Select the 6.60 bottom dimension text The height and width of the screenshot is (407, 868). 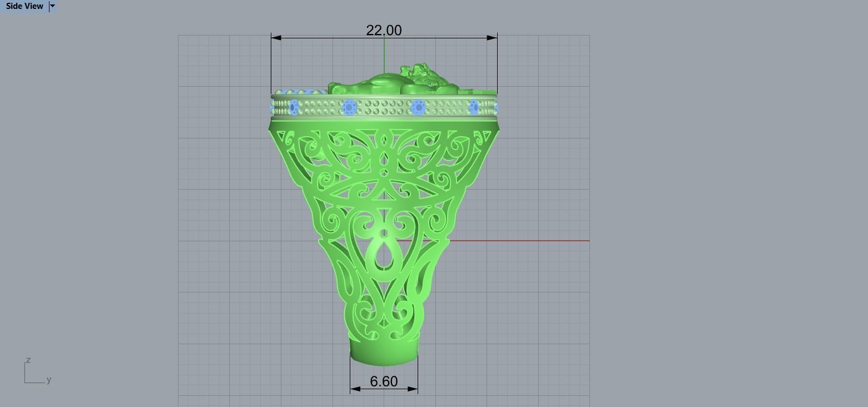coord(384,381)
